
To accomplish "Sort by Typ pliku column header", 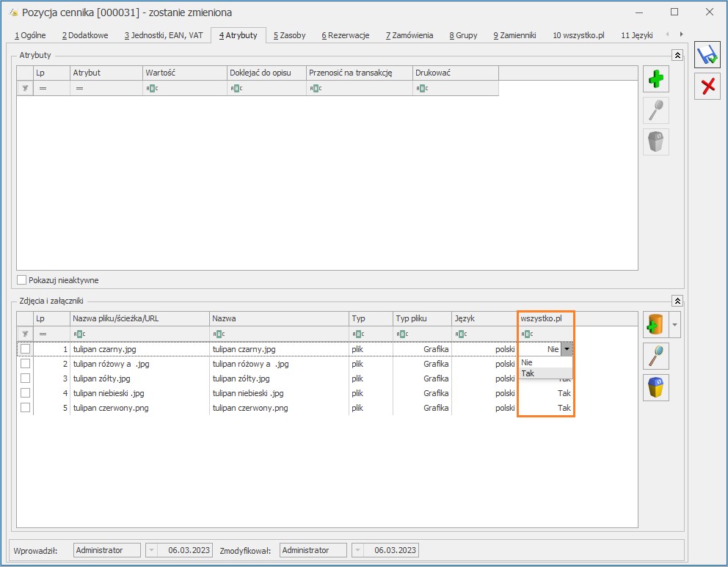I will click(423, 319).
